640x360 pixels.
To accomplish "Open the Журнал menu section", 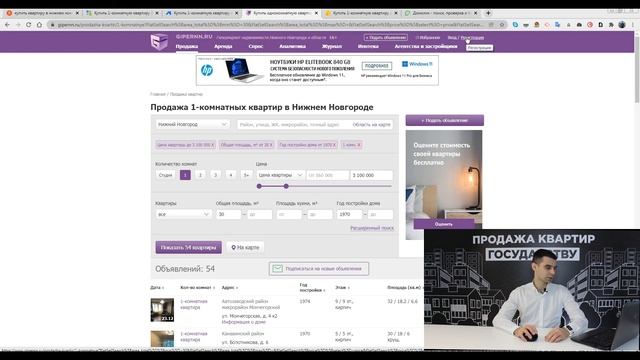I will pos(331,47).
